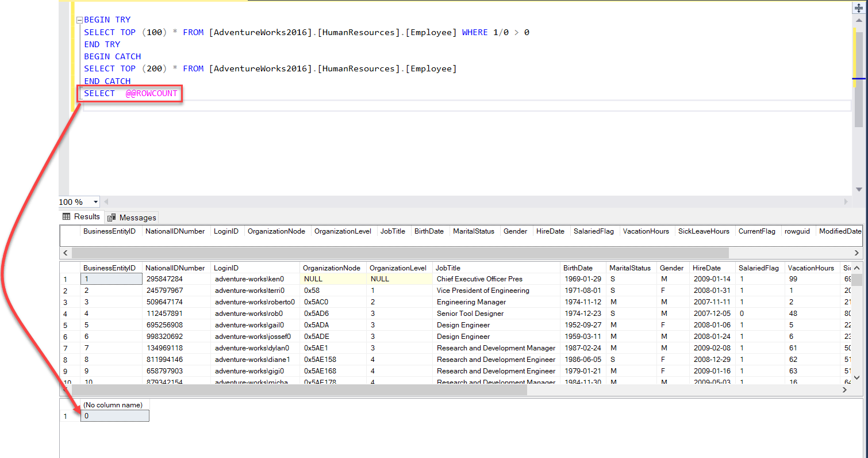Open the 100% zoom dropdown
868x458 pixels.
(96, 201)
